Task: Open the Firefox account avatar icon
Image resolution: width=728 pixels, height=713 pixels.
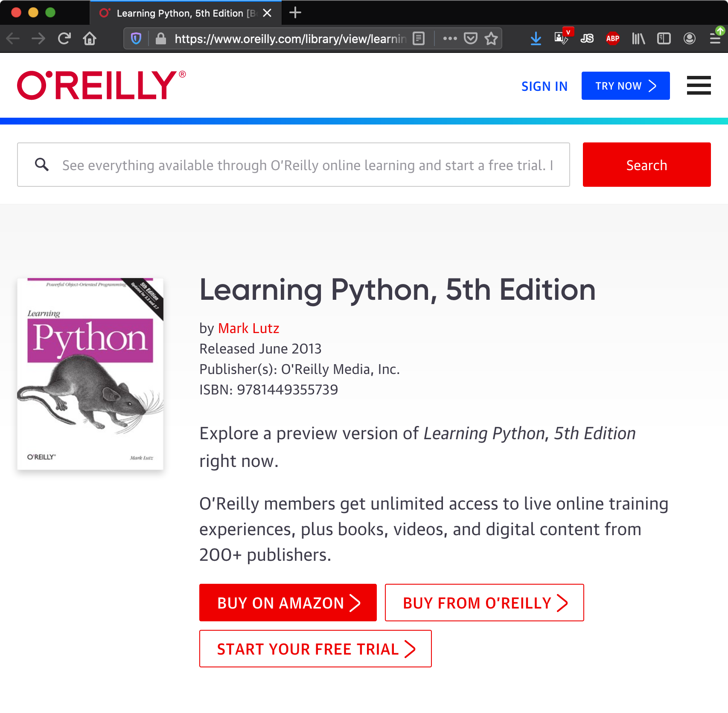Action: tap(690, 39)
